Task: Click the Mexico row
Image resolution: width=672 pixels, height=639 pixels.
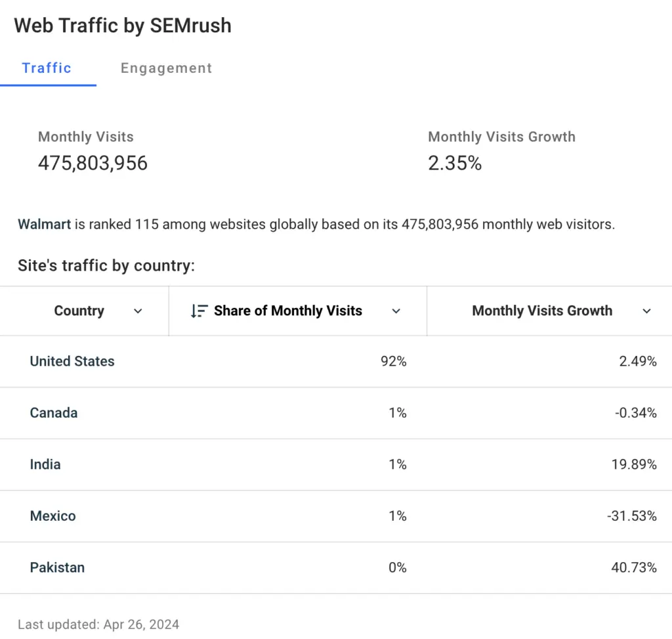Action: tap(52, 516)
